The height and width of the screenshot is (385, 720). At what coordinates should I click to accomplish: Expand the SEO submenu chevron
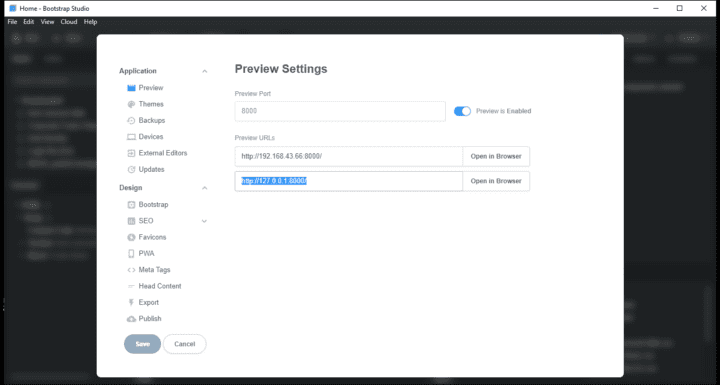coord(204,221)
